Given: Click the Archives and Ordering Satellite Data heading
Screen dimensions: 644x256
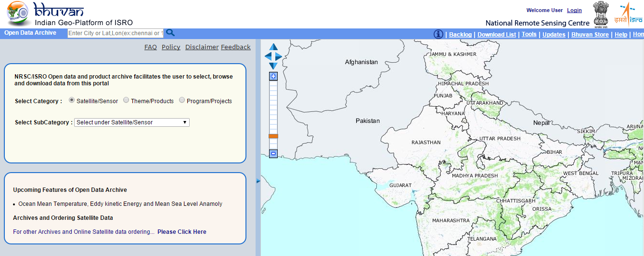Looking at the screenshot, I should click(x=63, y=218).
